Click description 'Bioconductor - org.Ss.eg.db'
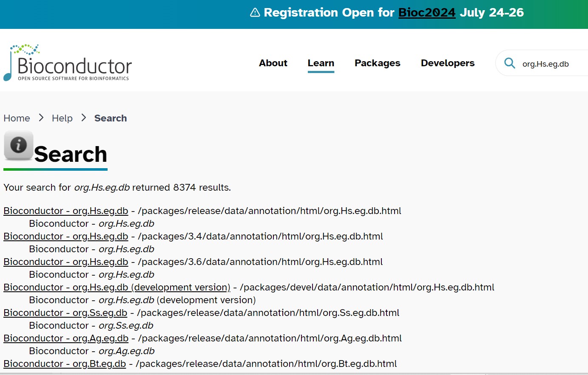This screenshot has width=588, height=375. (91, 325)
